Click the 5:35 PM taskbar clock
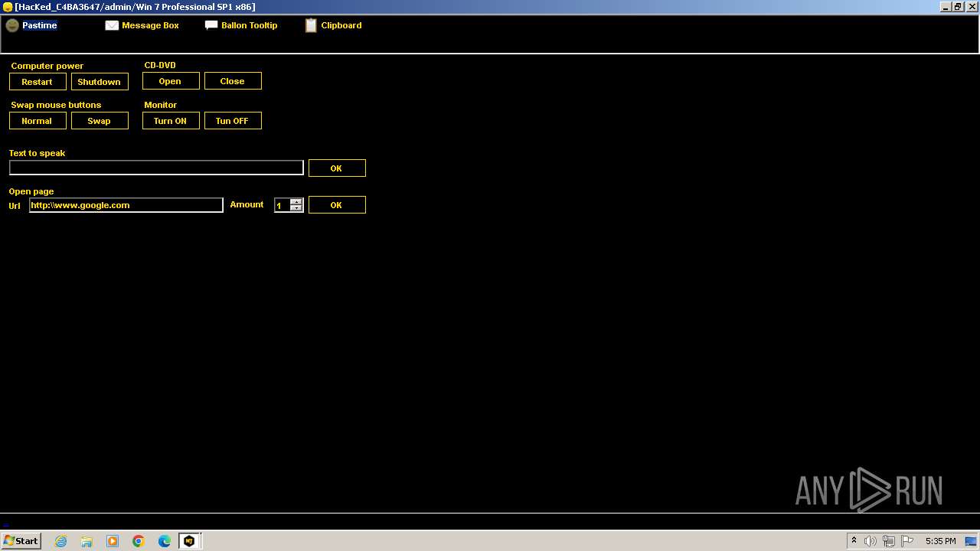Image resolution: width=980 pixels, height=551 pixels. (940, 541)
